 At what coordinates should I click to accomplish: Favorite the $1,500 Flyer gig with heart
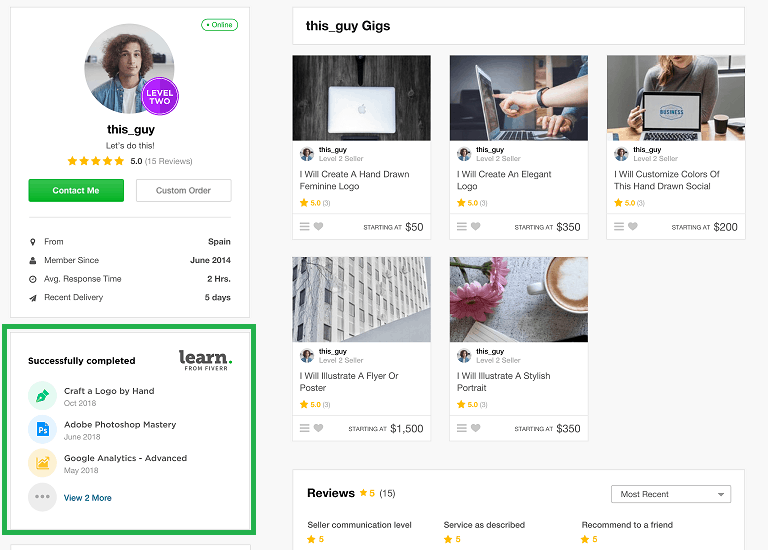point(318,428)
